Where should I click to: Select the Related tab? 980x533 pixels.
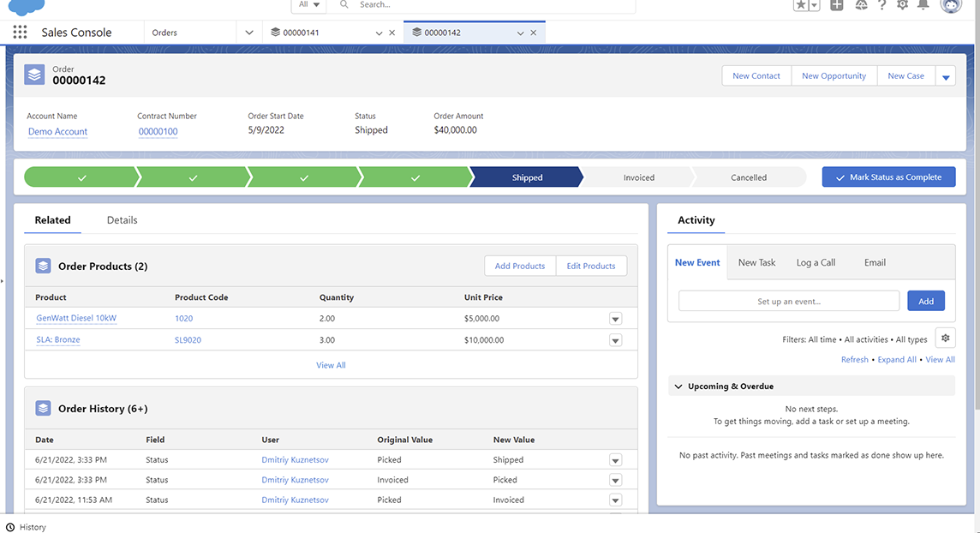[x=52, y=220]
